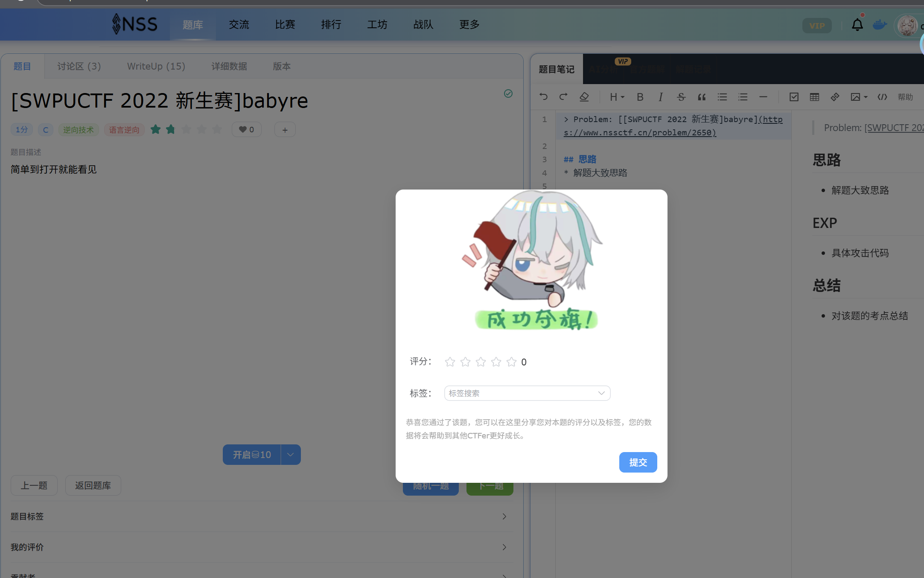Open the notification bell
This screenshot has height=578, width=924.
(x=857, y=25)
